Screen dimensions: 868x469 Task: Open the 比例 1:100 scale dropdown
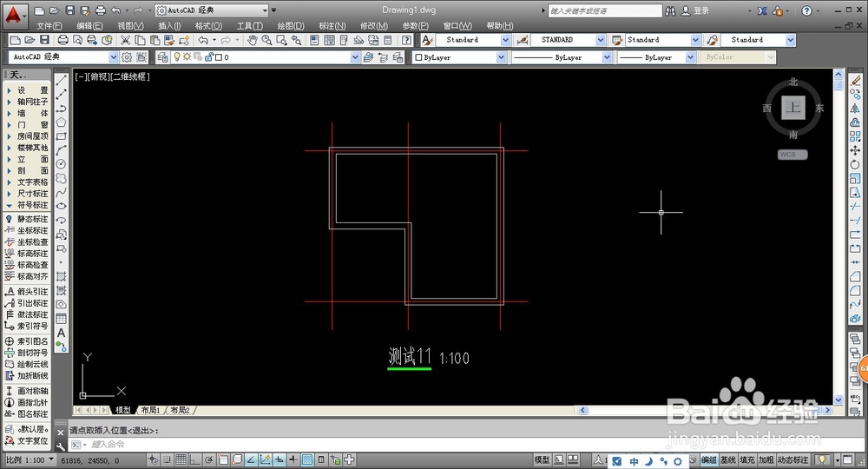pyautogui.click(x=30, y=459)
